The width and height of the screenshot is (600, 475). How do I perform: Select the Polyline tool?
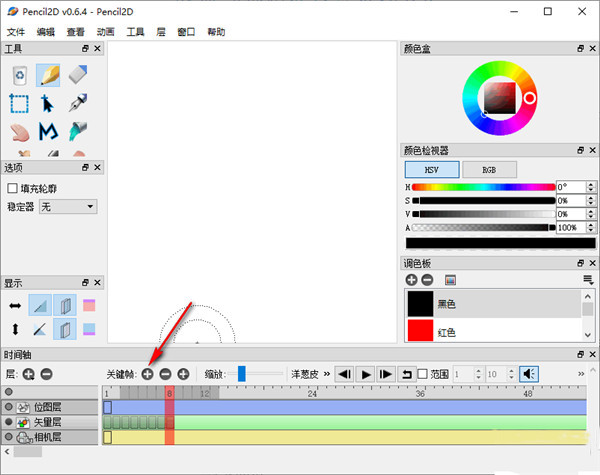[48, 131]
